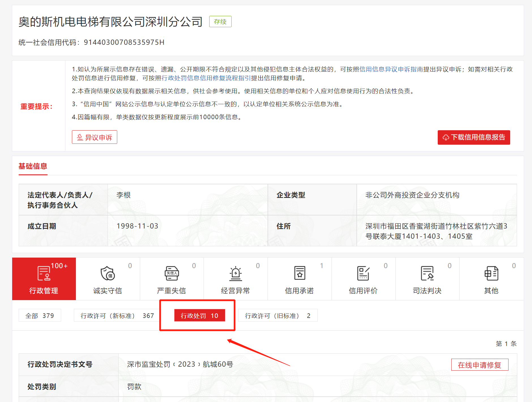Select the 诚实守信 shield icon
This screenshot has width=532, height=402.
pyautogui.click(x=108, y=273)
